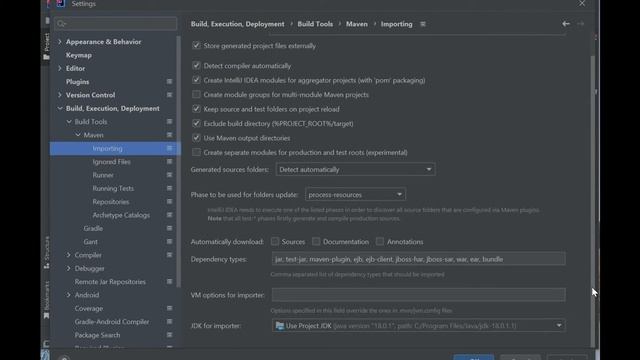Click the settings search field
The image size is (640, 360).
click(x=116, y=24)
